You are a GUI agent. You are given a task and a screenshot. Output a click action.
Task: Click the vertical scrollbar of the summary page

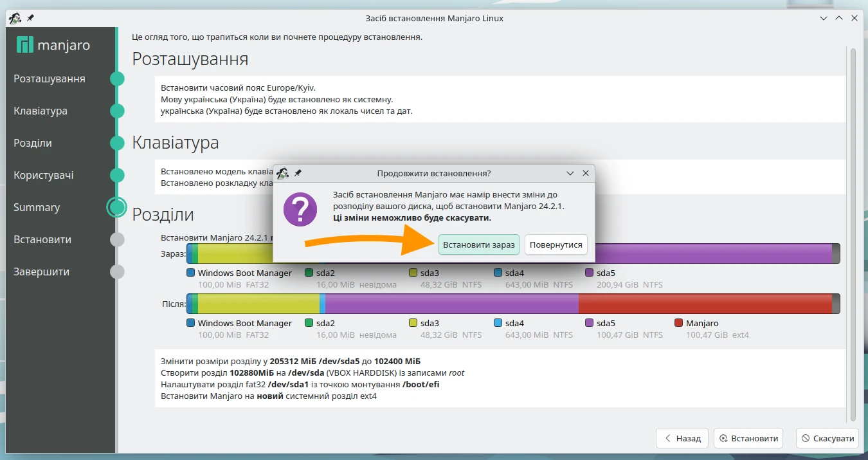pyautogui.click(x=853, y=234)
